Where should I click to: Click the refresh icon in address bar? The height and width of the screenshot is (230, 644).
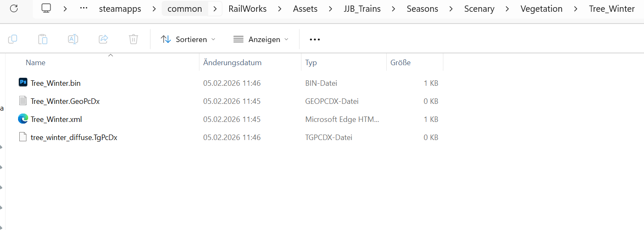coord(14,8)
